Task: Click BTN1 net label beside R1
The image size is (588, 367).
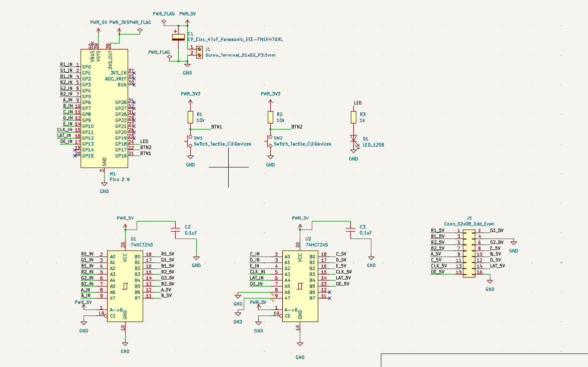Action: [x=217, y=126]
